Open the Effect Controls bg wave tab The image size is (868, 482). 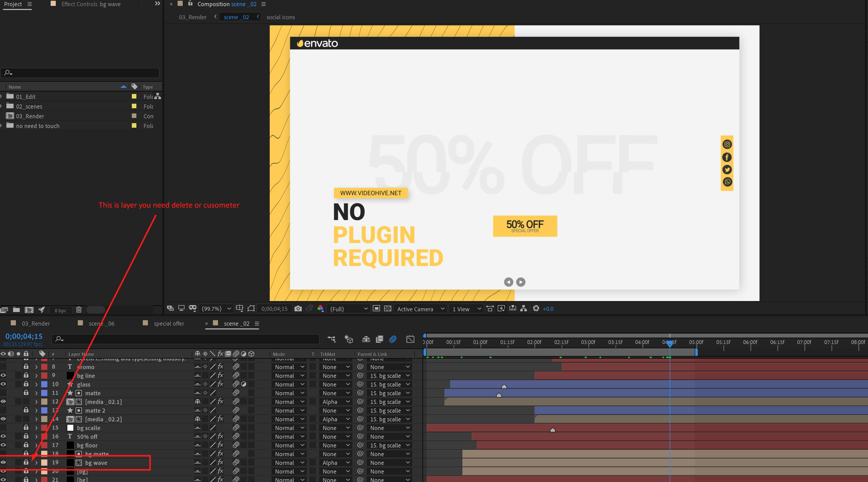click(91, 4)
